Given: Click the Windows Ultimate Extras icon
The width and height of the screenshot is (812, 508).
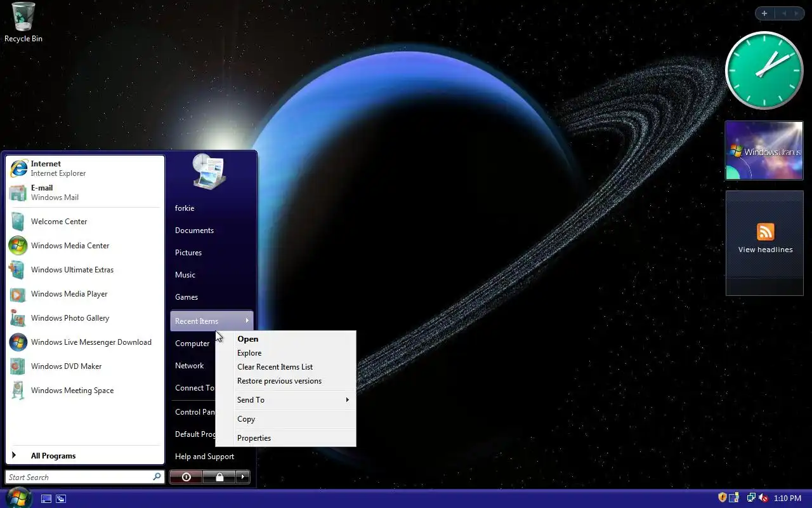Looking at the screenshot, I should pyautogui.click(x=18, y=270).
